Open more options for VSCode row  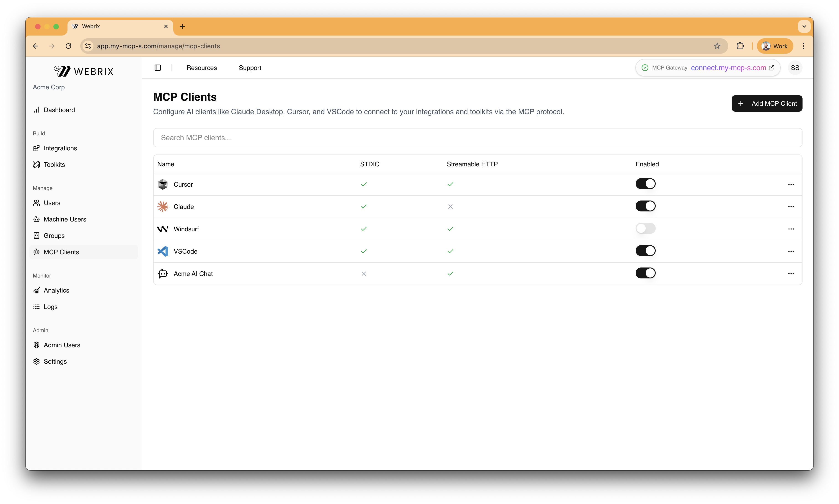[791, 251]
